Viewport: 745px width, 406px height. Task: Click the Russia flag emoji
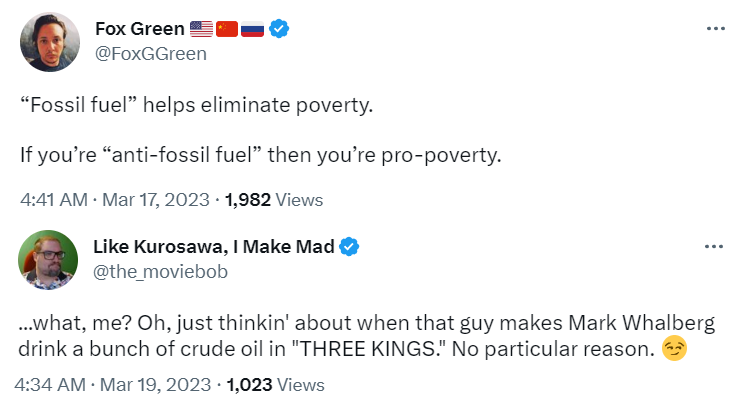click(x=252, y=29)
